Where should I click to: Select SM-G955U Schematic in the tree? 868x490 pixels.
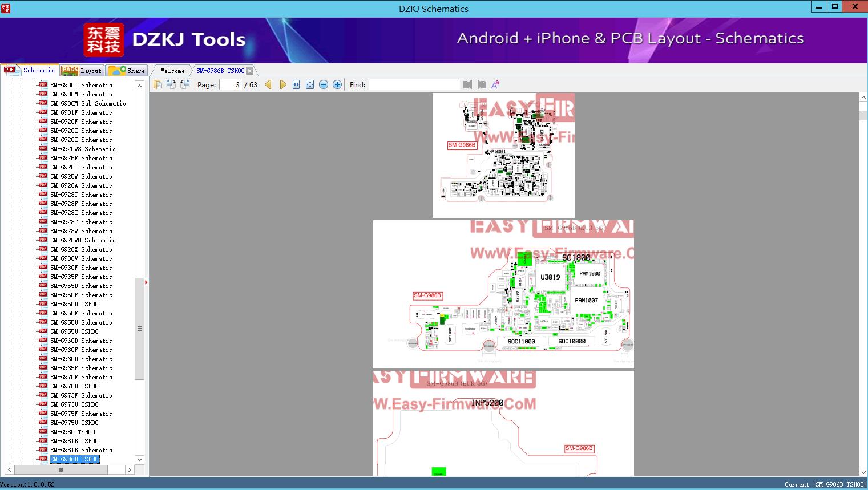(81, 322)
